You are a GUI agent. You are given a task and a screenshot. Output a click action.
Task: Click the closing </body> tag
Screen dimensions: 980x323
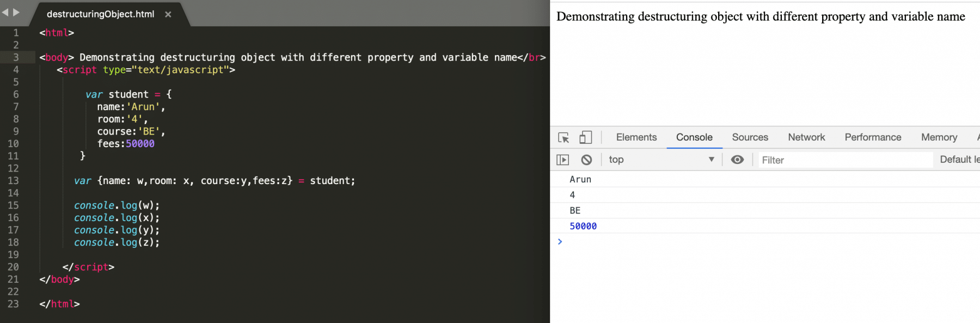tap(59, 279)
